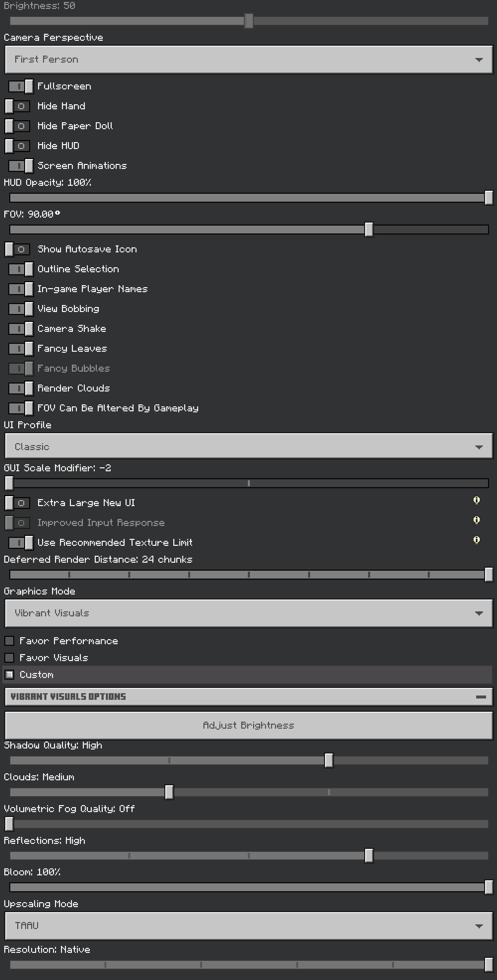
Task: Enable the Hide Hand toggle
Action: coord(18,106)
